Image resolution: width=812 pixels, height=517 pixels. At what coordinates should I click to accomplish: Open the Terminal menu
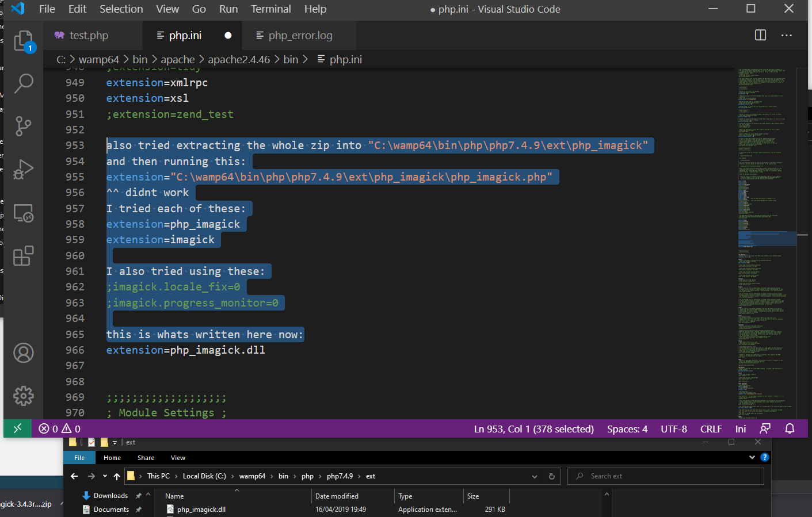click(270, 9)
